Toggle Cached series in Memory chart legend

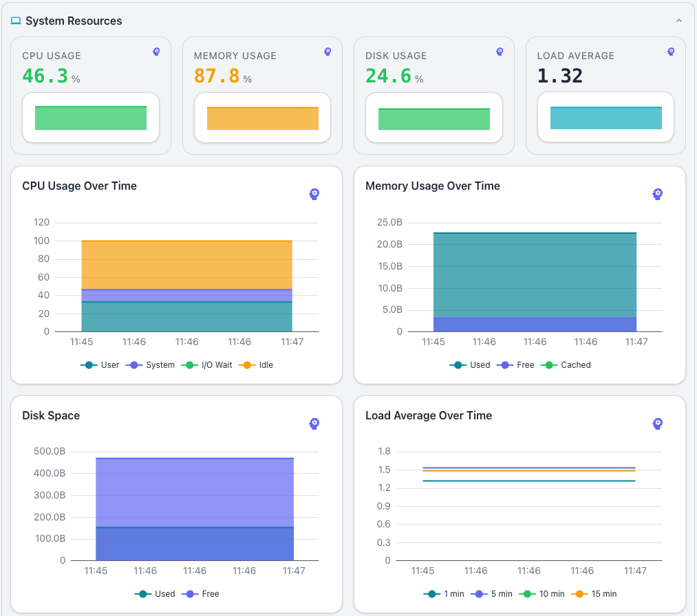pos(566,365)
